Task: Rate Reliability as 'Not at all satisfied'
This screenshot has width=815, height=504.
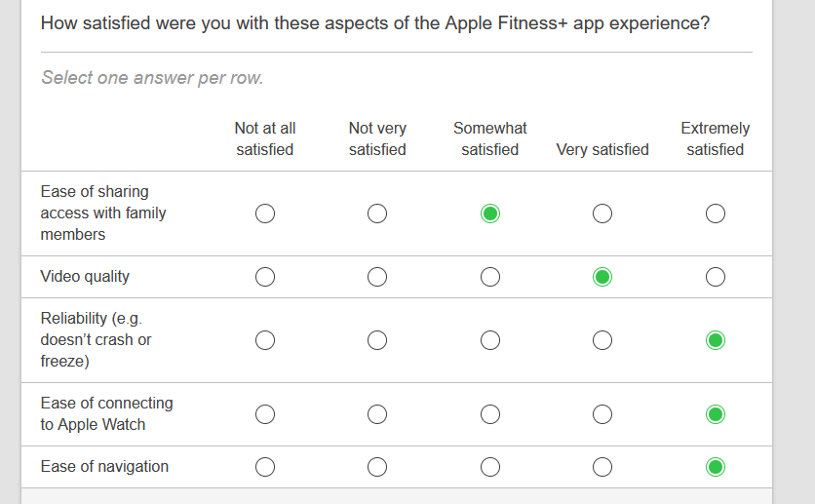Action: (265, 340)
